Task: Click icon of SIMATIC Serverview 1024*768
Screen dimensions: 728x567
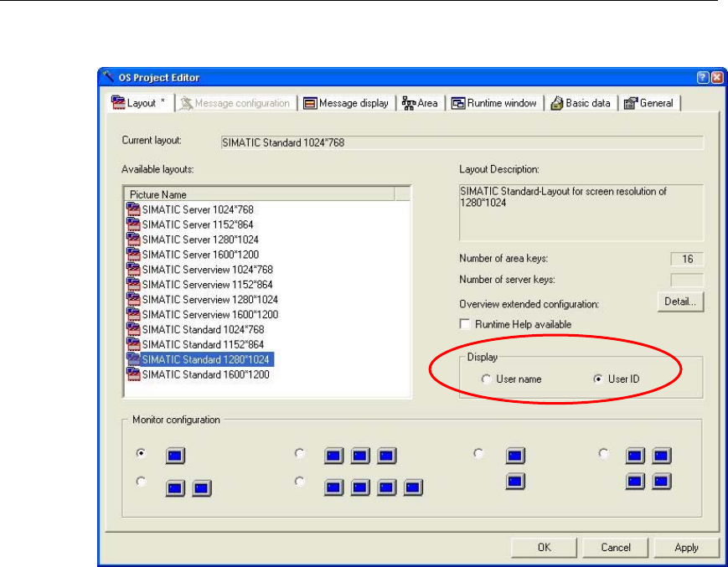Action: (x=133, y=269)
